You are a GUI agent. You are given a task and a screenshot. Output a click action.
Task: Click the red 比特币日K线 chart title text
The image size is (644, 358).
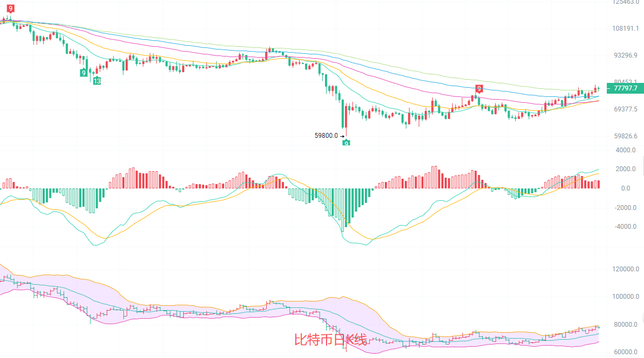click(x=330, y=340)
